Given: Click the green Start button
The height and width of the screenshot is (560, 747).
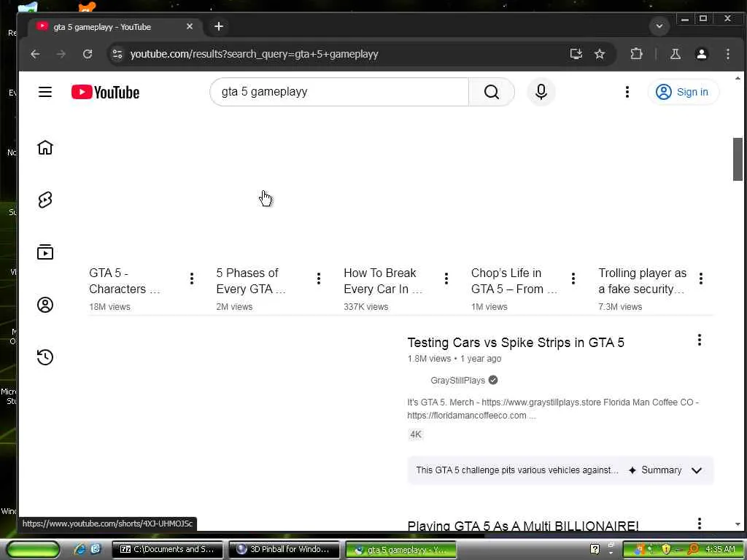Looking at the screenshot, I should (32, 549).
